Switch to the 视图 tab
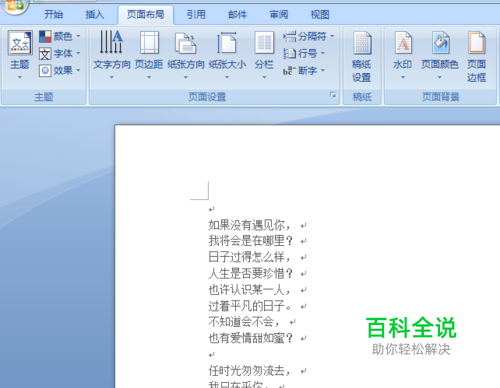This screenshot has height=388, width=500. pos(320,15)
